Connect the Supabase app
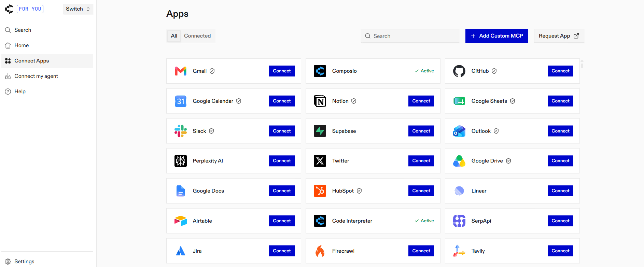This screenshot has height=267, width=644. (x=421, y=131)
